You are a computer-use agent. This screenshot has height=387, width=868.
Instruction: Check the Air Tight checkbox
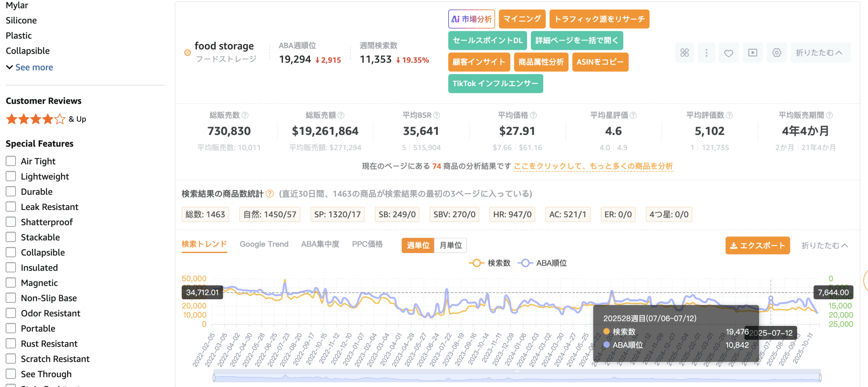coord(11,161)
